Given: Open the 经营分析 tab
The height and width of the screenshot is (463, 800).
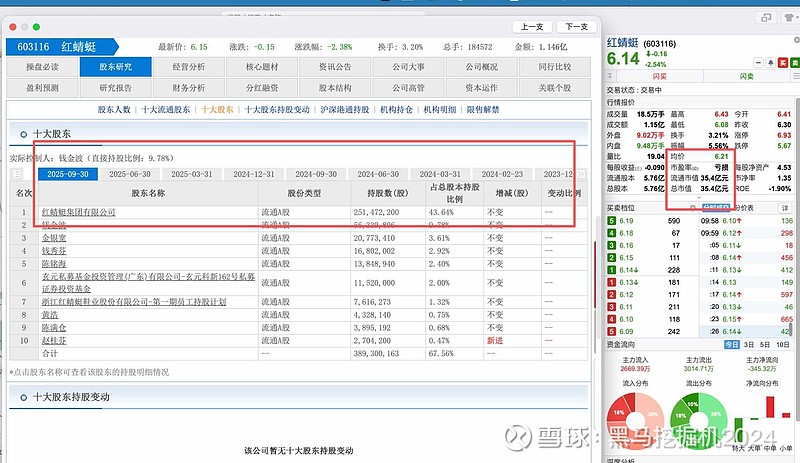Looking at the screenshot, I should [x=189, y=67].
